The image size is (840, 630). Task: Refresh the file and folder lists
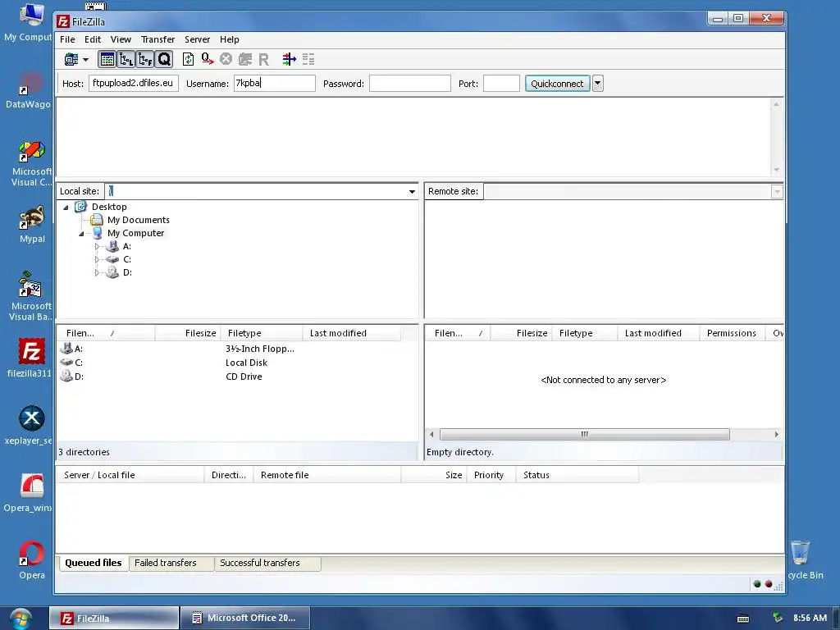[x=188, y=59]
